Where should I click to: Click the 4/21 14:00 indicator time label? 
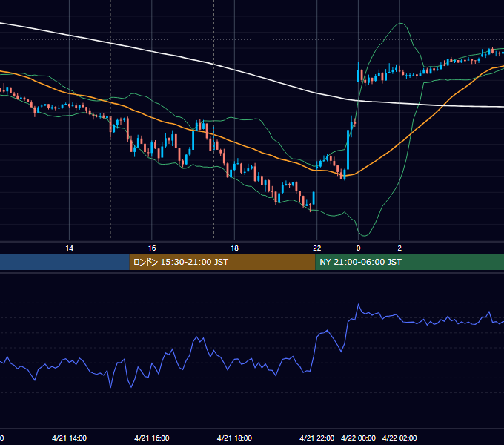click(x=69, y=438)
